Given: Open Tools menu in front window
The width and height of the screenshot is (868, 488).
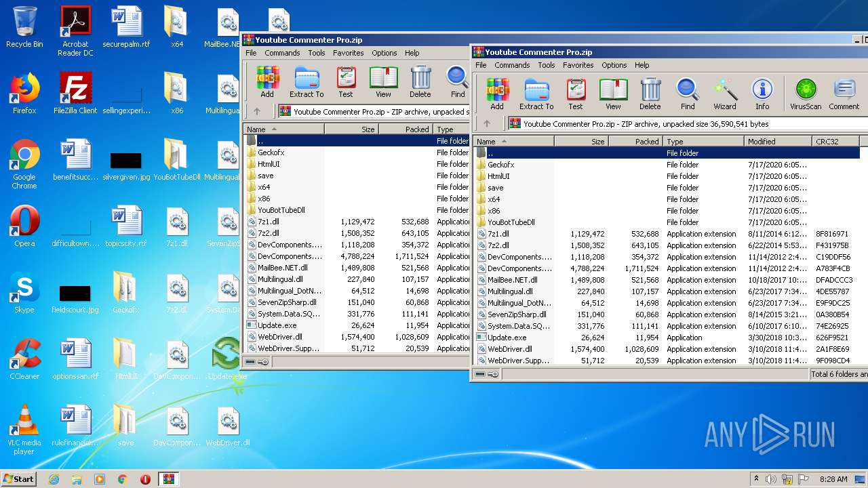Looking at the screenshot, I should pos(547,65).
